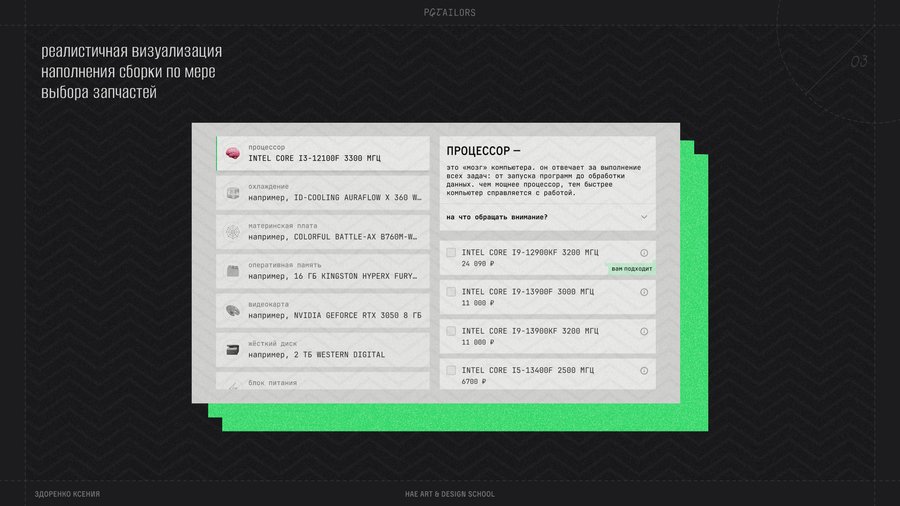The height and width of the screenshot is (506, 900).
Task: Select the процессор category row
Action: tap(323, 153)
